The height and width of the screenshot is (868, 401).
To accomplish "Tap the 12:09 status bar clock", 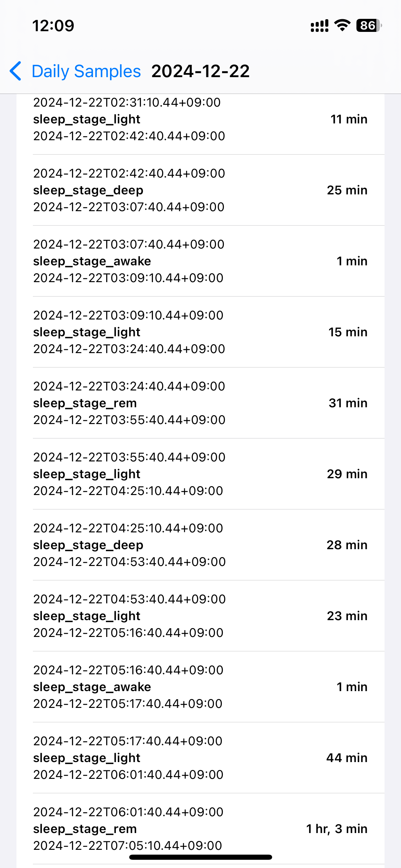I will point(53,26).
